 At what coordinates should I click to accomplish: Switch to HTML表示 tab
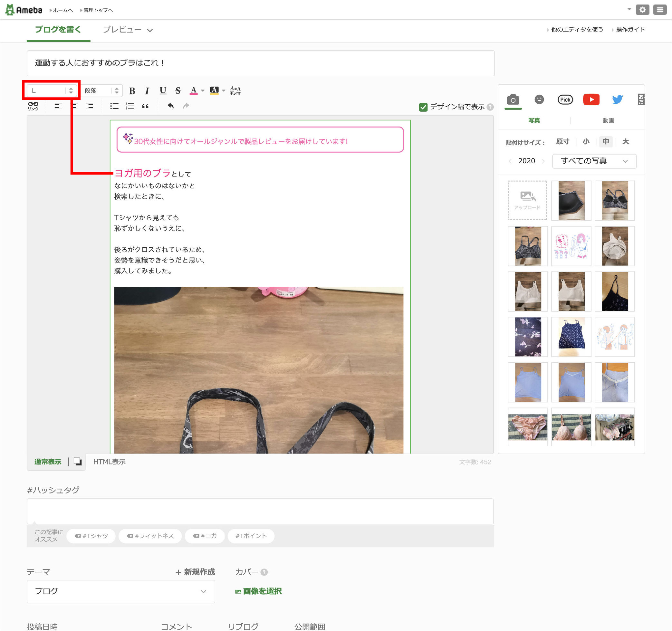(x=109, y=462)
